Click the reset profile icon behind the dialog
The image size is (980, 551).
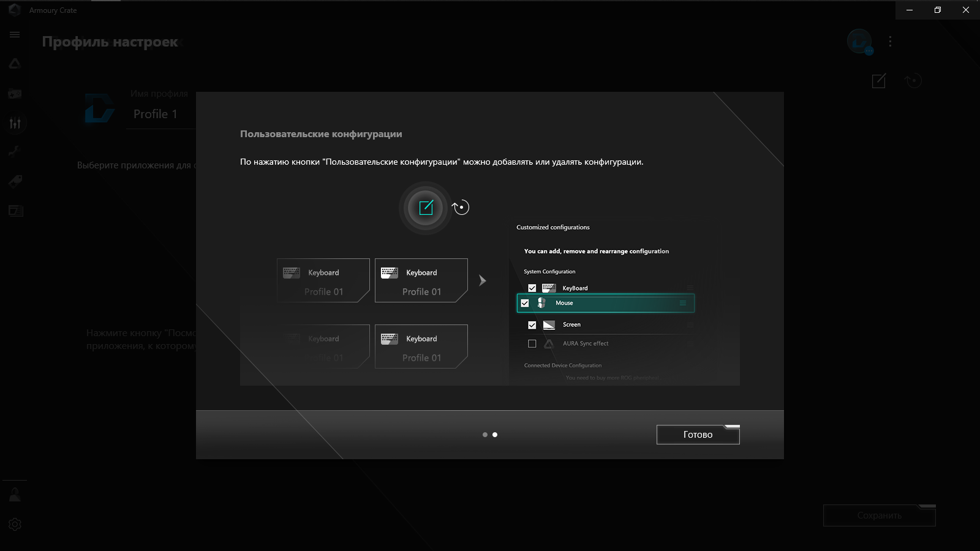[913, 81]
